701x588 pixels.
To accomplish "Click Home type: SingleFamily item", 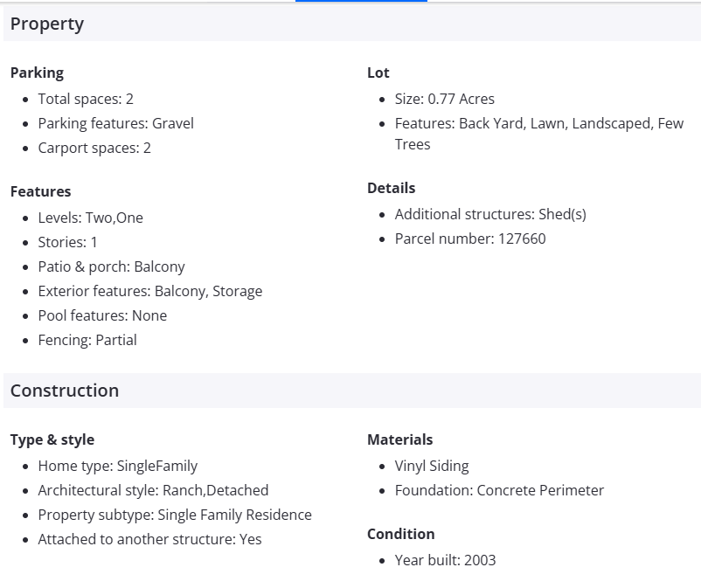I will coord(117,466).
